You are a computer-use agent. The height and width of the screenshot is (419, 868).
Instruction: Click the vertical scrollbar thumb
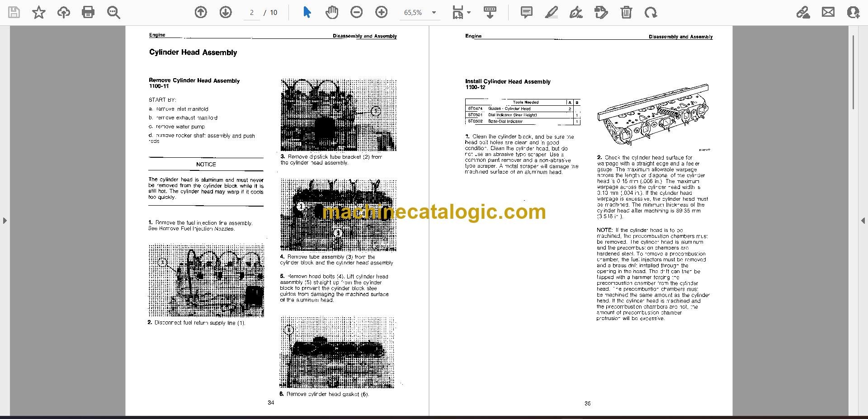pyautogui.click(x=853, y=72)
